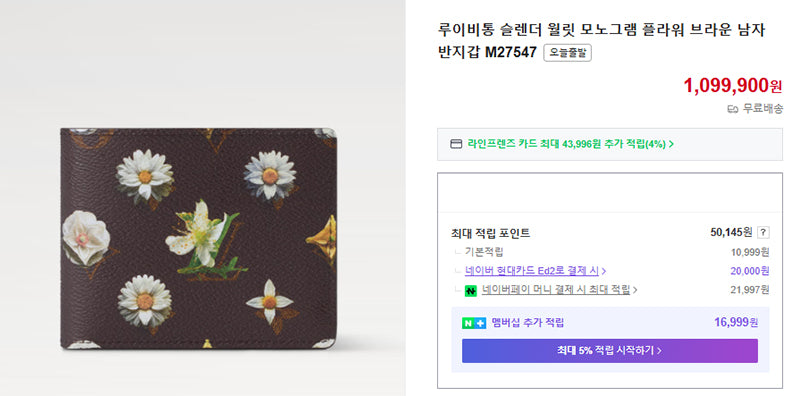Click the green Naver Pay N icon
The height and width of the screenshot is (396, 800).
[470, 291]
